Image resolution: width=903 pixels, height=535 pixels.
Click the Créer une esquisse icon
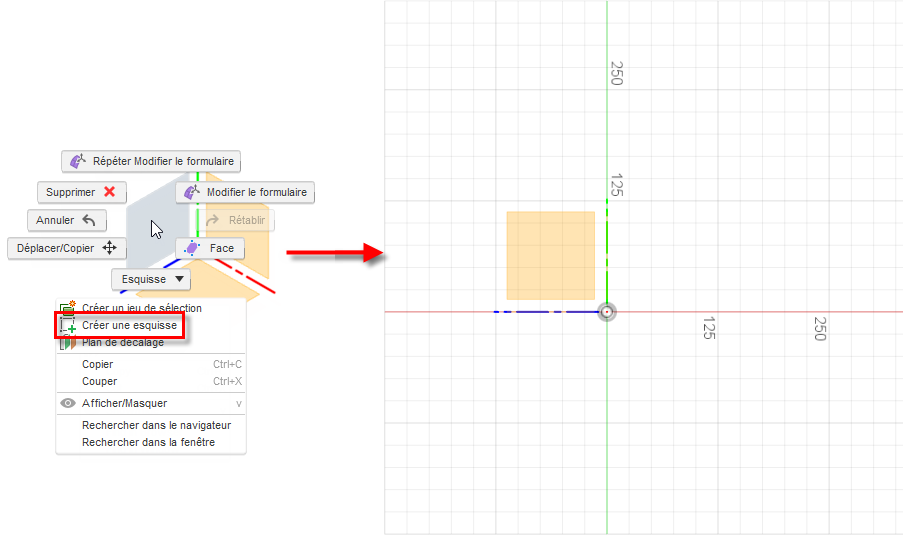68,325
